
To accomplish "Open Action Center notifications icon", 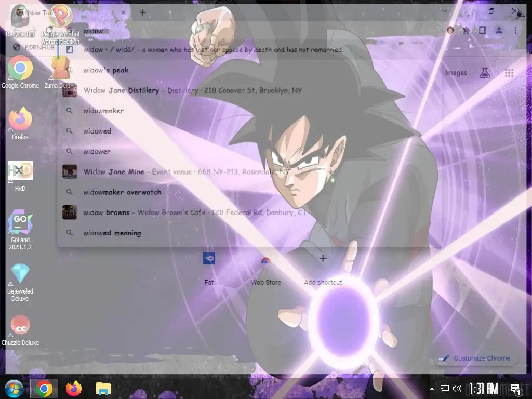I will pyautogui.click(x=515, y=389).
